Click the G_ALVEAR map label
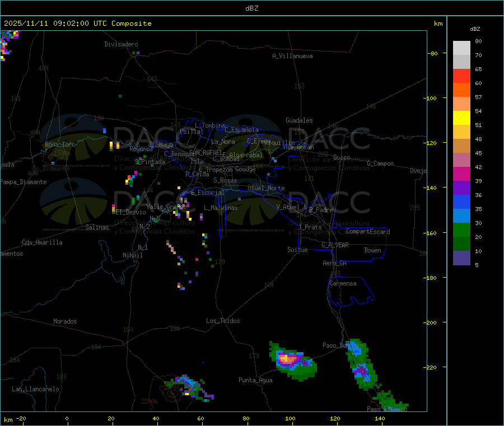Screen dimensions: 504x426 click(x=335, y=245)
